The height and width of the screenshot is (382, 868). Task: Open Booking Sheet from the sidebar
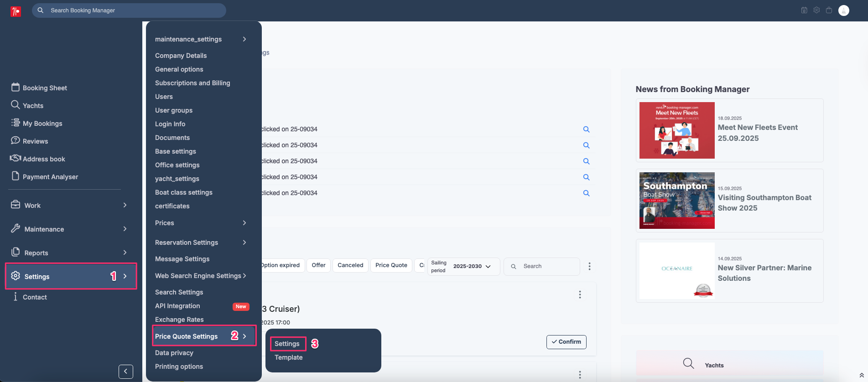tap(45, 88)
